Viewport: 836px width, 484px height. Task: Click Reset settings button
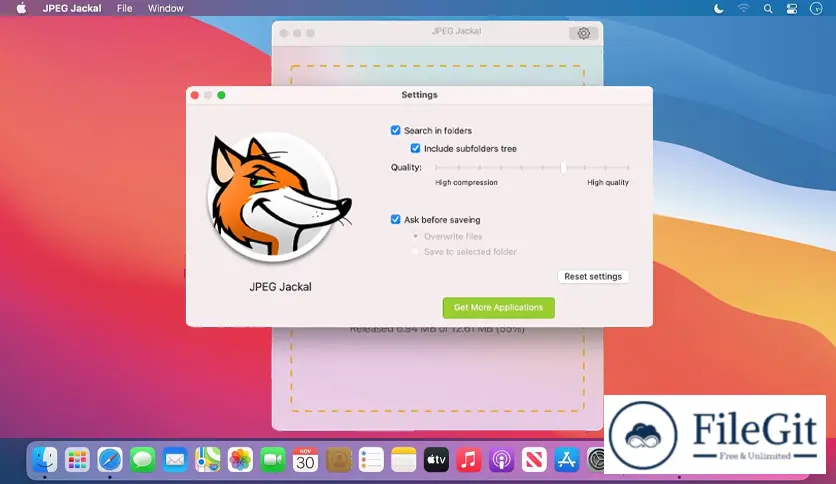pos(593,276)
